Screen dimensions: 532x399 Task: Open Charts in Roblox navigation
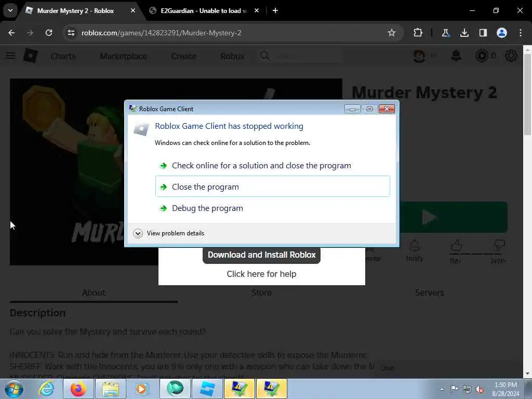point(63,56)
